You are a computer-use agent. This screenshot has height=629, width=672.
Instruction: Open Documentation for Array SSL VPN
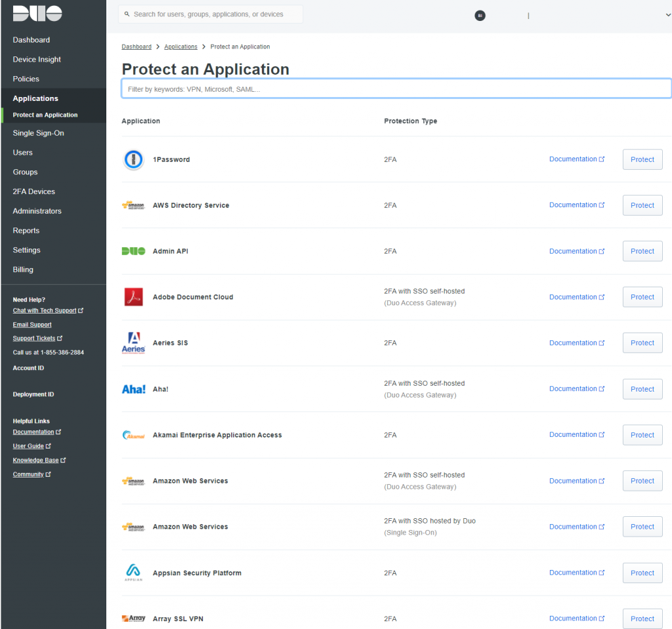577,619
